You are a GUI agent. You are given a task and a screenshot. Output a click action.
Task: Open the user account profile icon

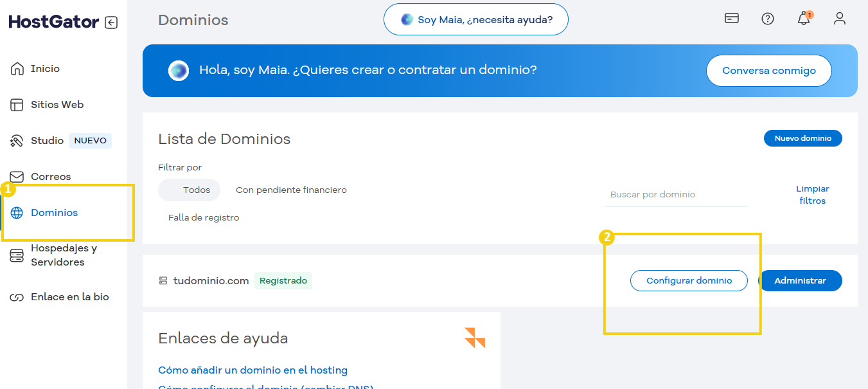pos(840,19)
